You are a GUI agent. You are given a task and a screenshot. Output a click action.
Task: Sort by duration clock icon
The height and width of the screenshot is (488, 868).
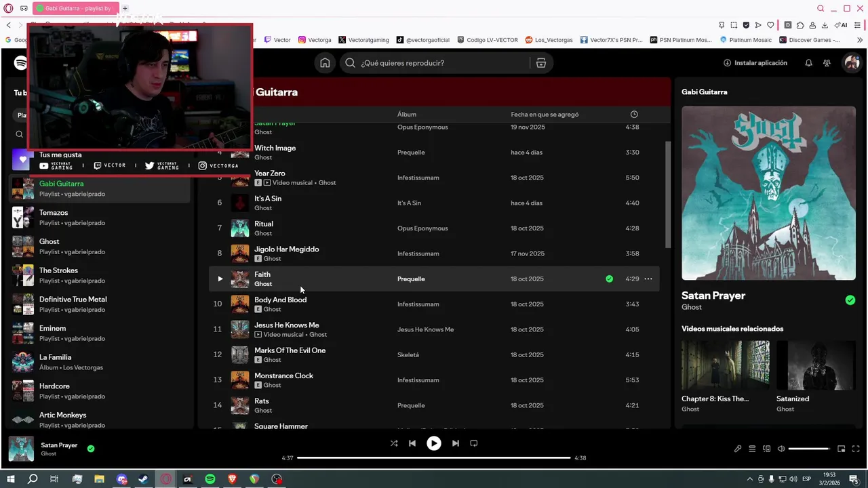[x=634, y=115]
